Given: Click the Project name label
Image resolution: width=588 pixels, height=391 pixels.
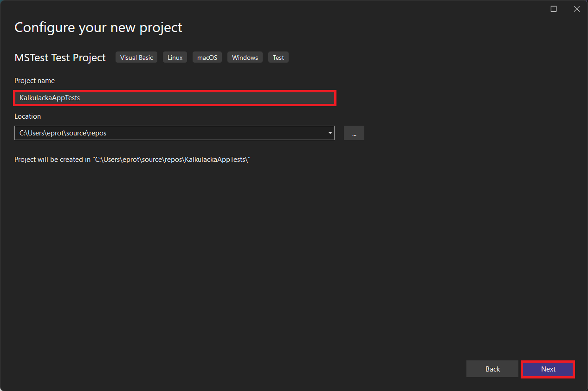Looking at the screenshot, I should click(34, 81).
